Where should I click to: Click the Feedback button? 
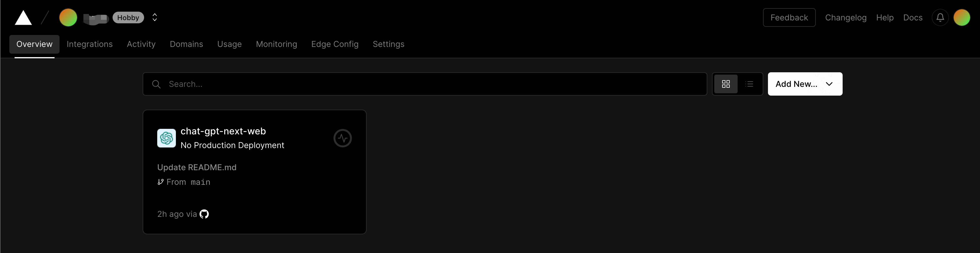(x=789, y=17)
